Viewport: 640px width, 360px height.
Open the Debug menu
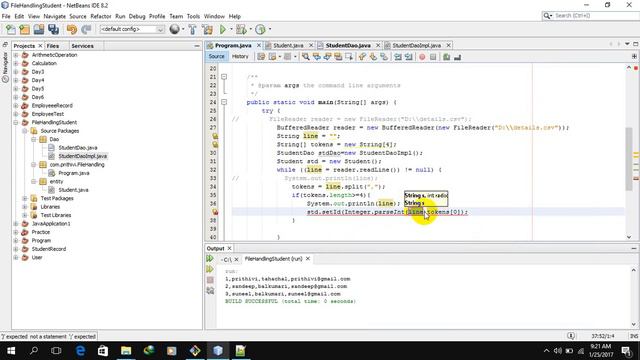(x=137, y=16)
